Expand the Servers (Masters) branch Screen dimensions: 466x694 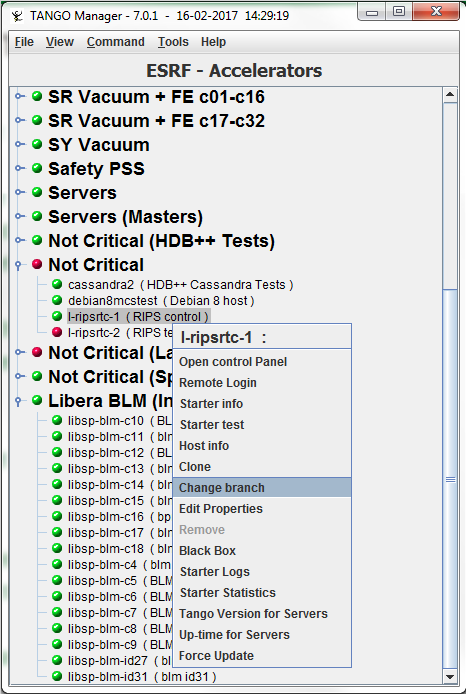(19, 216)
